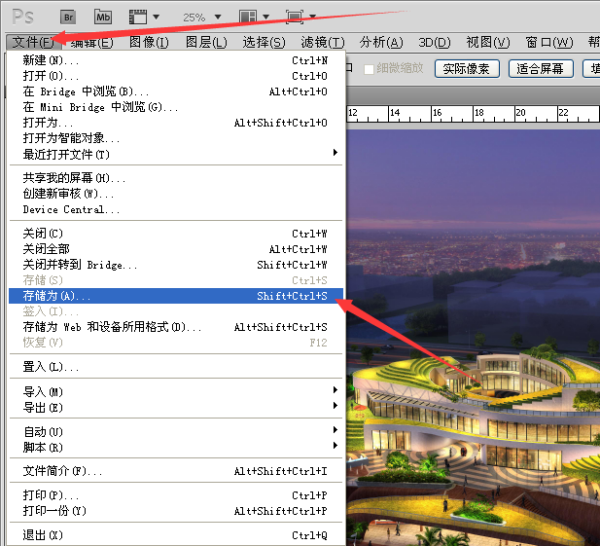This screenshot has height=546, width=600.
Task: Expand the Arrange Documents dropdown arrow
Action: click(266, 17)
